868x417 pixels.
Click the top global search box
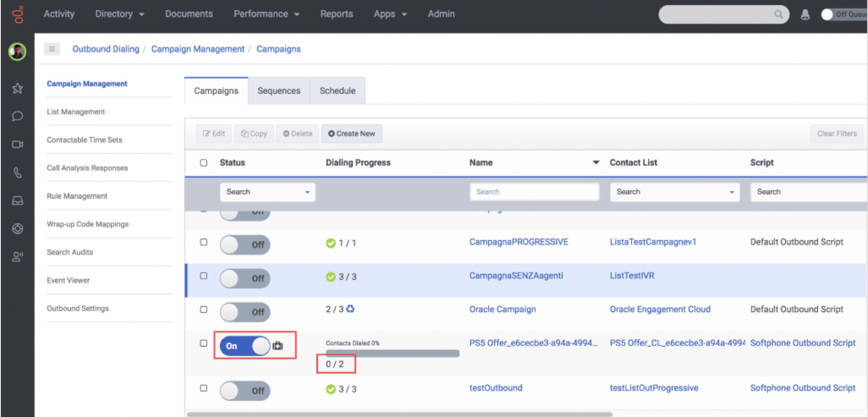click(724, 14)
